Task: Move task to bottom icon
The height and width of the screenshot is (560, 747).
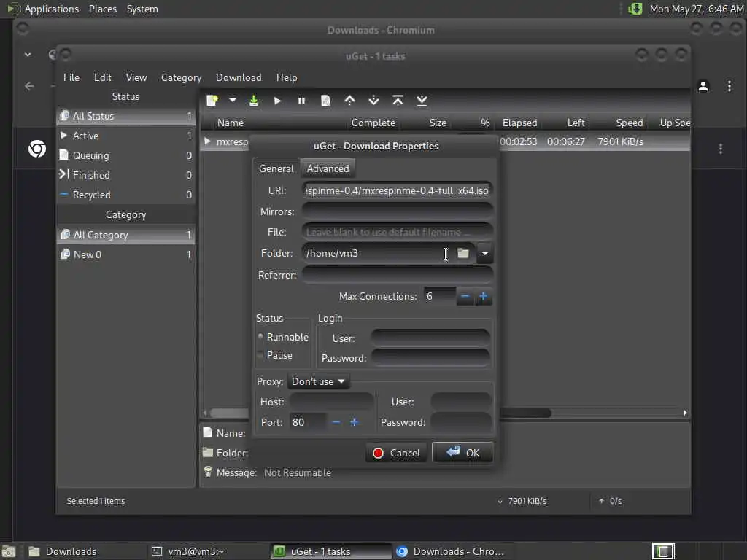Action: (x=422, y=101)
